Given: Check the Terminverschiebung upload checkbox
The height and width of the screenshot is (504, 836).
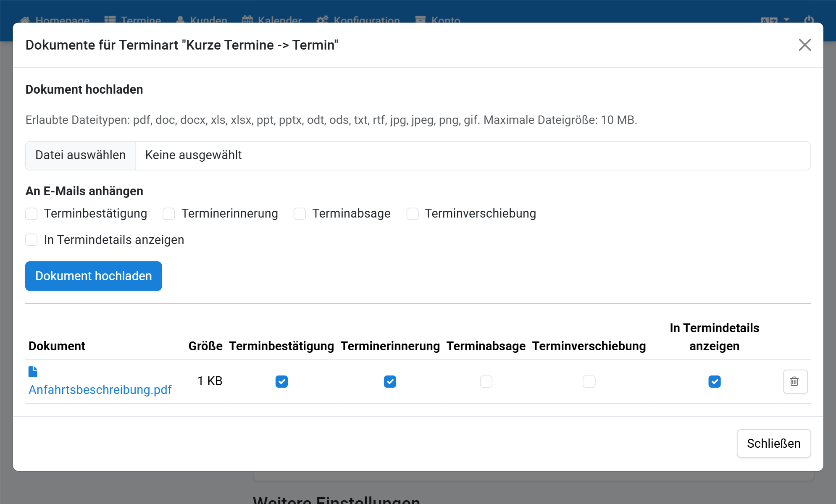Looking at the screenshot, I should 413,214.
